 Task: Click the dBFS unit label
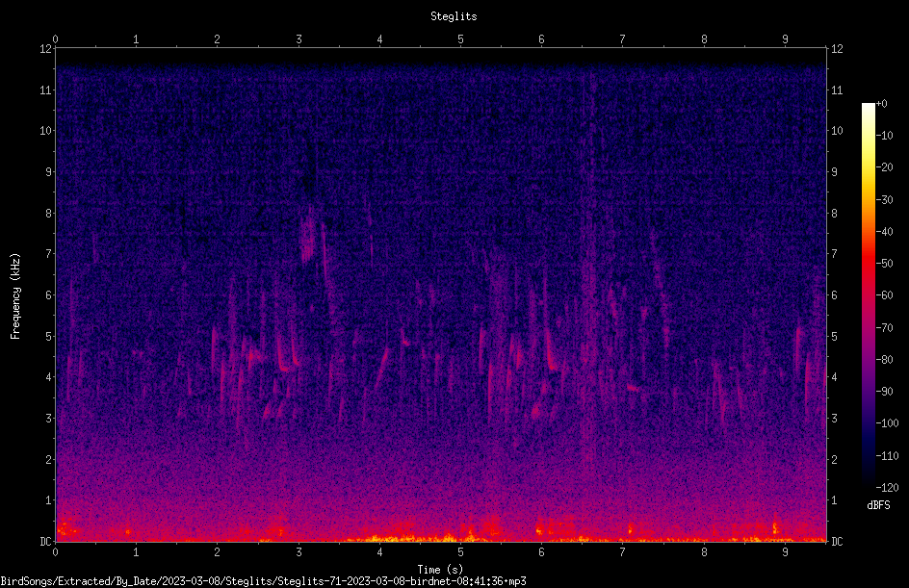tap(878, 505)
